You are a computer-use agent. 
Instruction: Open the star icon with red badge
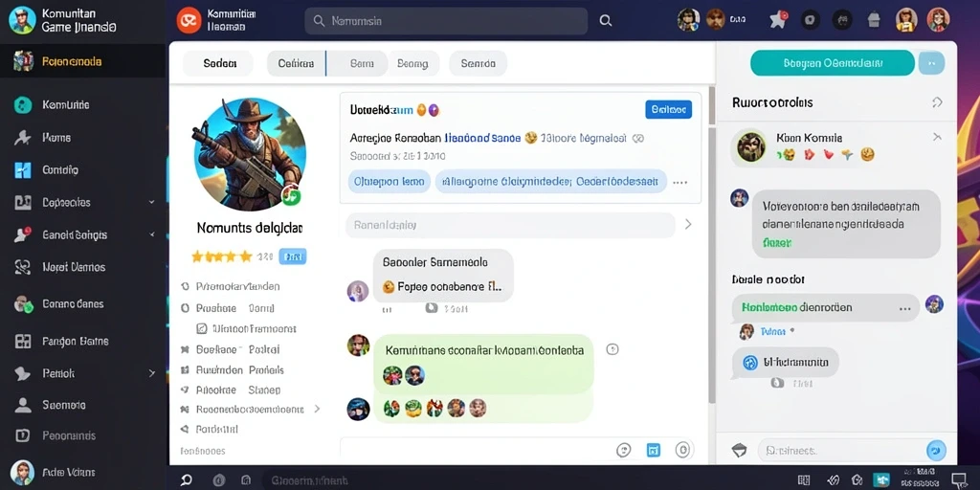pyautogui.click(x=778, y=20)
